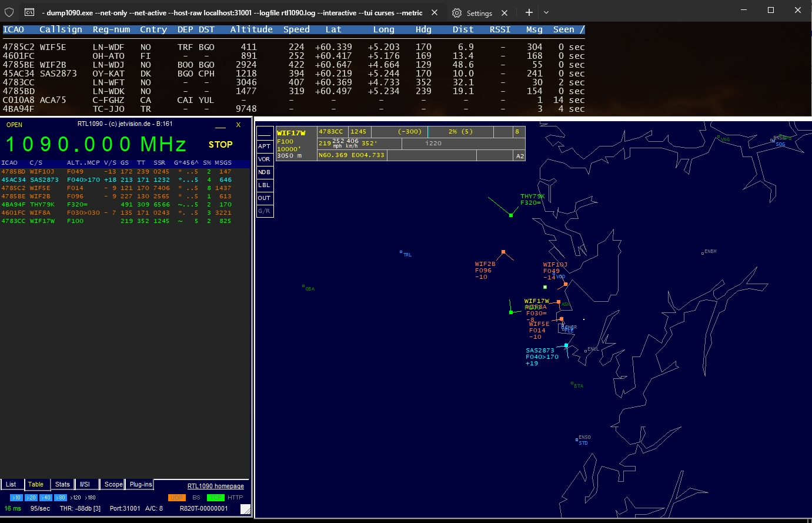Toggle the >120 range filter

pos(75,498)
